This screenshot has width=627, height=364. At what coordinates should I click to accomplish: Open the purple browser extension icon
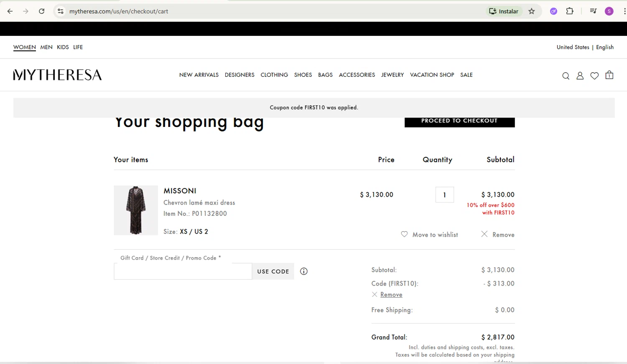pos(553,11)
